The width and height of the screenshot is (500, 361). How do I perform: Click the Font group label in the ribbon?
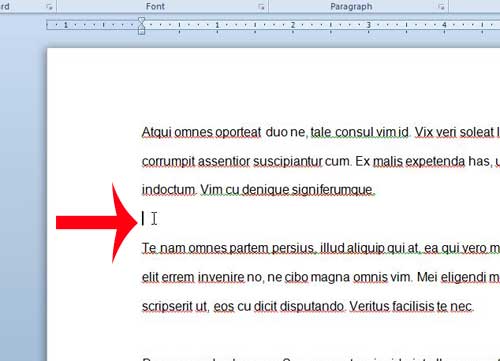click(x=155, y=6)
